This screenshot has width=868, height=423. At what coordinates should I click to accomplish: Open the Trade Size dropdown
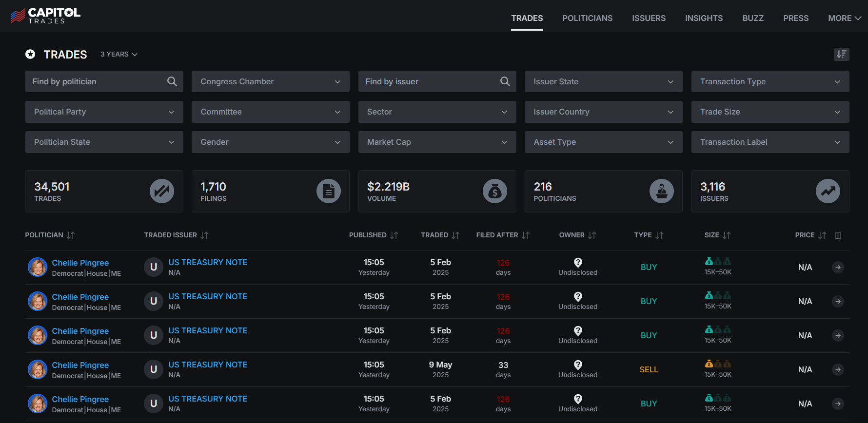tap(770, 112)
